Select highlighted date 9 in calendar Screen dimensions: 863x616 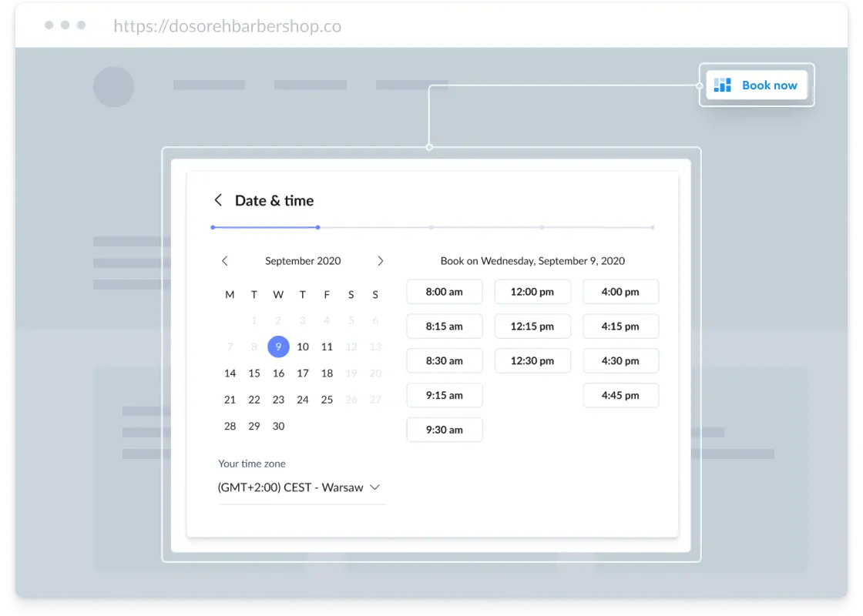tap(278, 346)
